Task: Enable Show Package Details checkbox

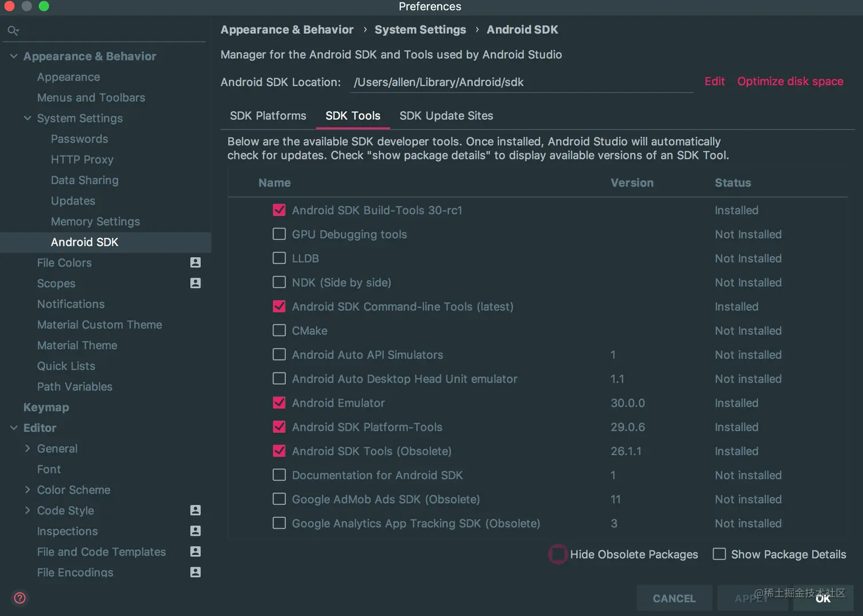Action: (719, 554)
